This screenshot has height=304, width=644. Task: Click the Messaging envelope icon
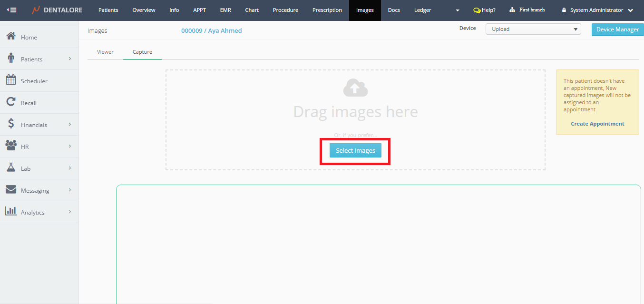click(x=11, y=190)
